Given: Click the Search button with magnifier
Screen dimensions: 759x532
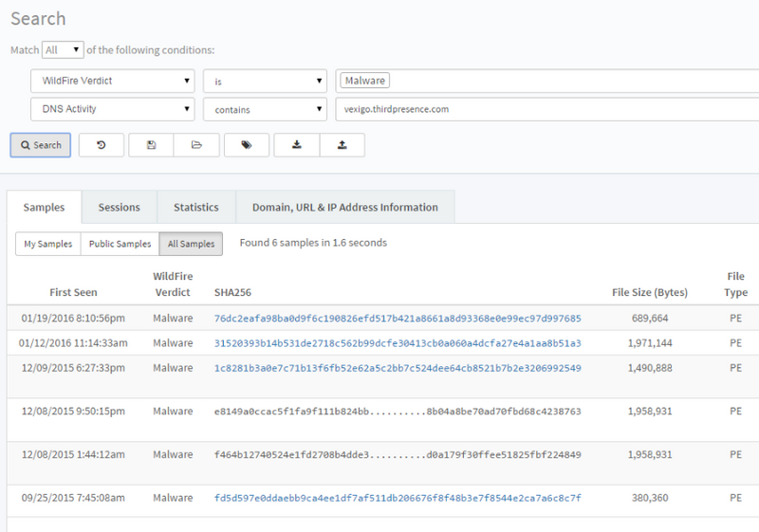Looking at the screenshot, I should 40,145.
